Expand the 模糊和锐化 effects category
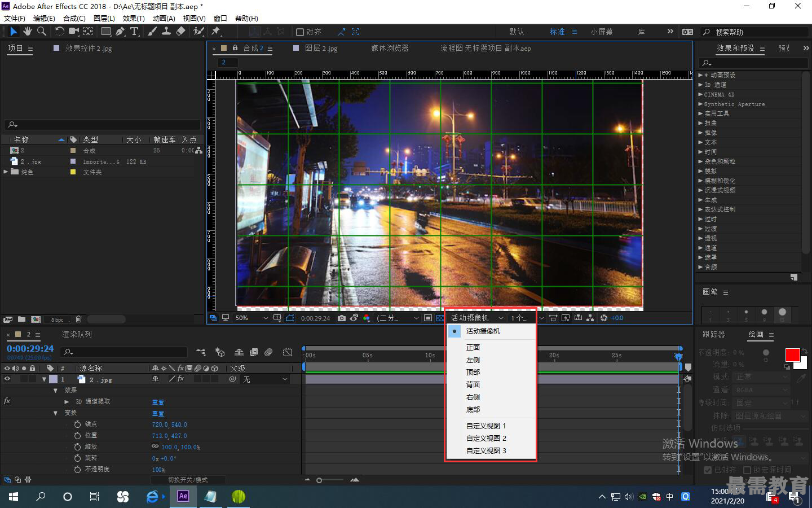 point(700,181)
